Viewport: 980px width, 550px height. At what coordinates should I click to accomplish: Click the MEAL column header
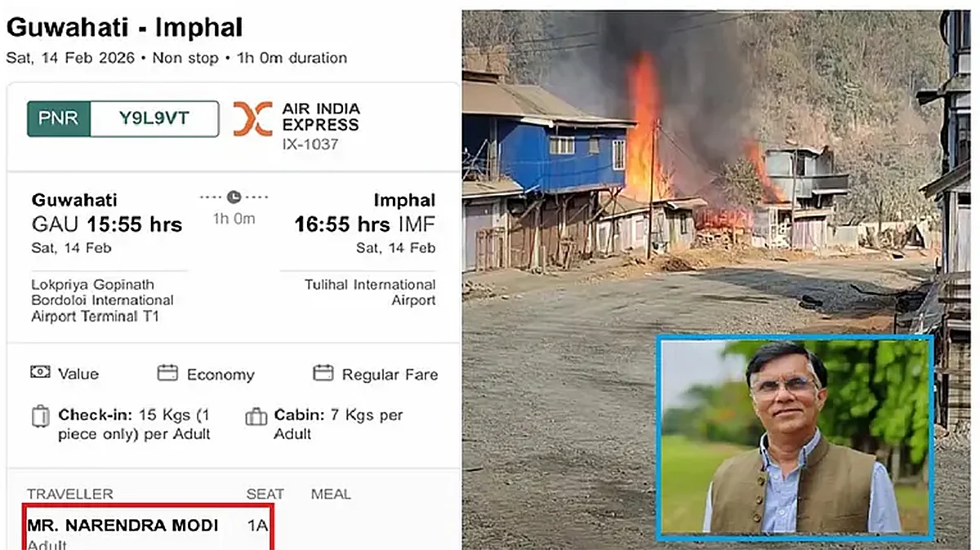point(331,494)
